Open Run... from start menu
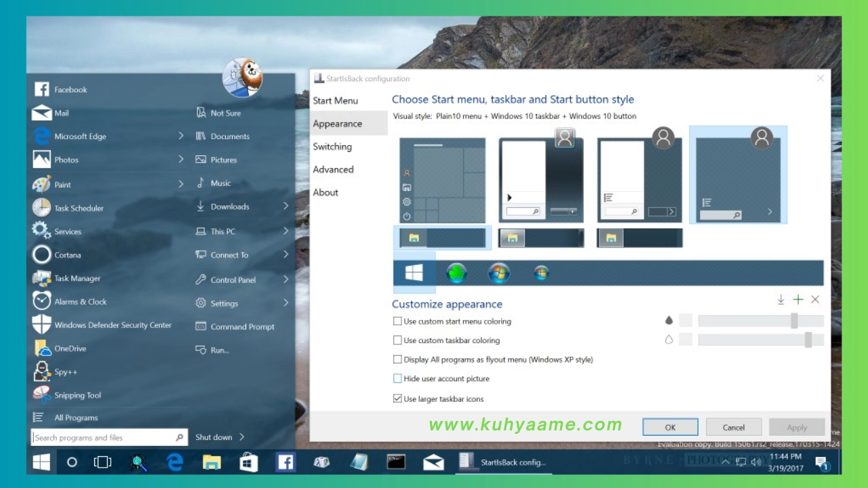 (x=220, y=350)
